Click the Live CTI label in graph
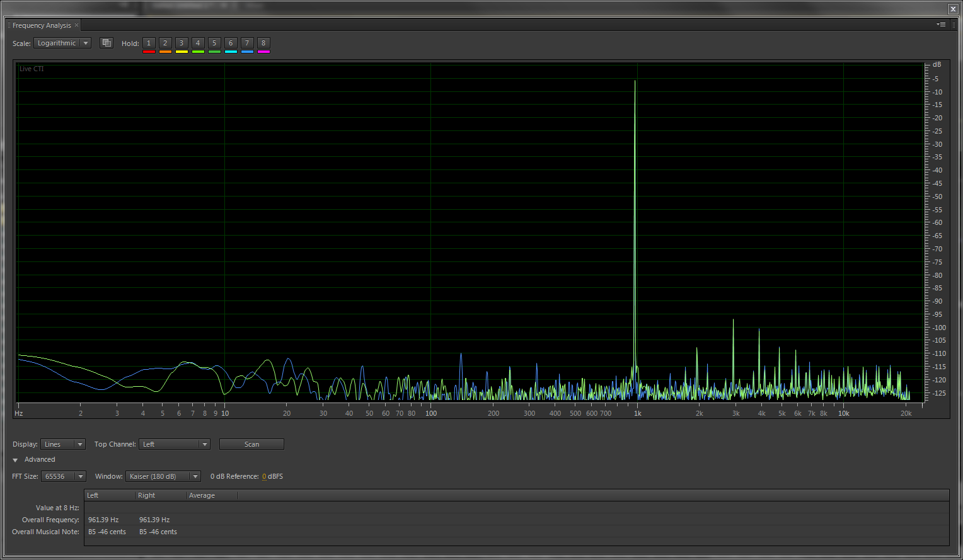 (32, 69)
